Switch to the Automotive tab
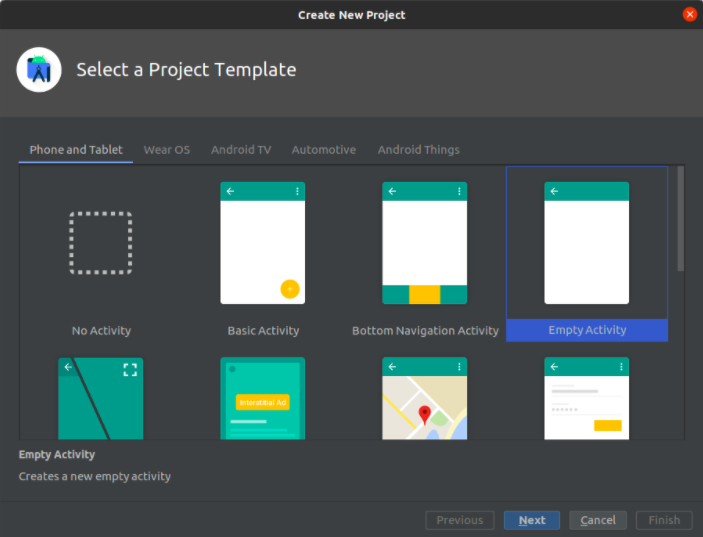The image size is (703, 537). point(323,150)
